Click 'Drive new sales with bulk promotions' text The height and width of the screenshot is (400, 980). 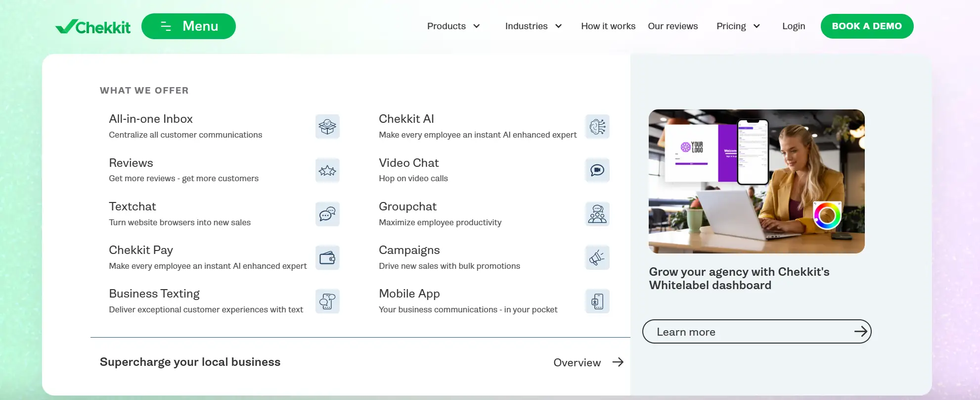[x=449, y=266]
